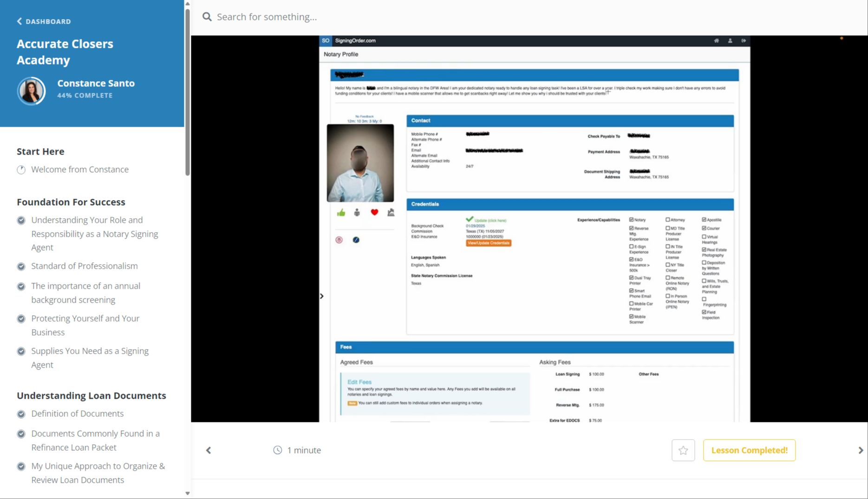Click the pink circular target icon
The width and height of the screenshot is (868, 499).
click(339, 240)
